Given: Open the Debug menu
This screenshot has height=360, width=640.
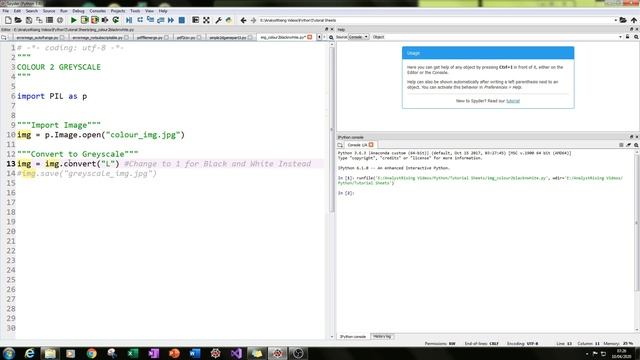Looking at the screenshot, I should [78, 11].
